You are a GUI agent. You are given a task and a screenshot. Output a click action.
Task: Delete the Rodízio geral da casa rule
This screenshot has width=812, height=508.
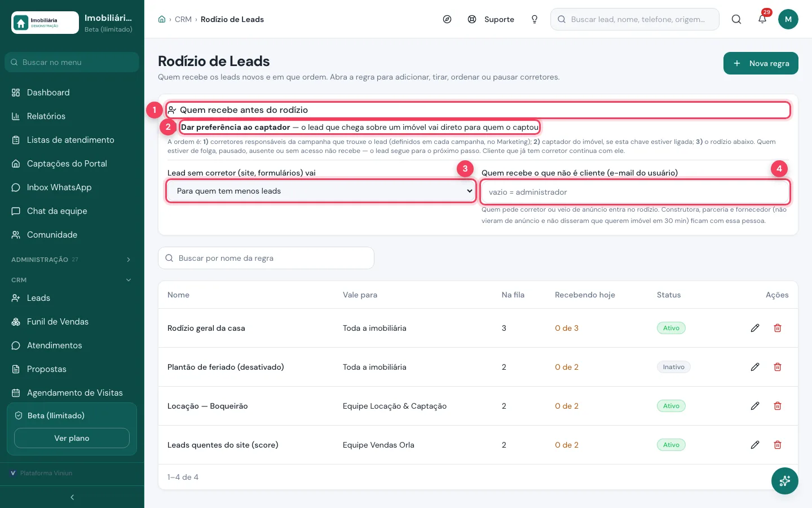click(778, 328)
